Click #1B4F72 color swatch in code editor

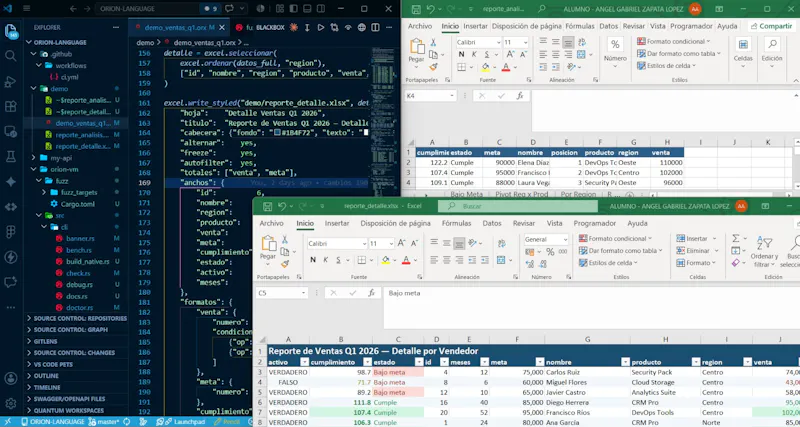277,133
